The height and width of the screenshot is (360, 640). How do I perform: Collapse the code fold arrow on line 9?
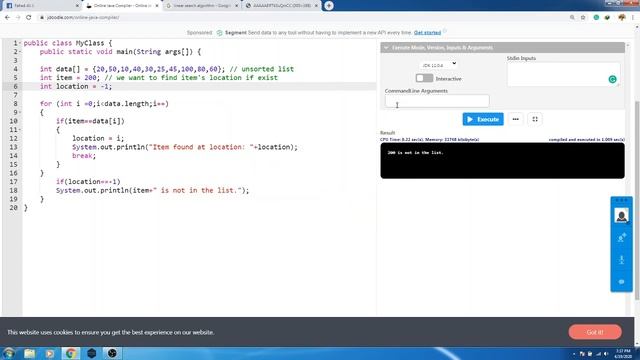coord(20,112)
